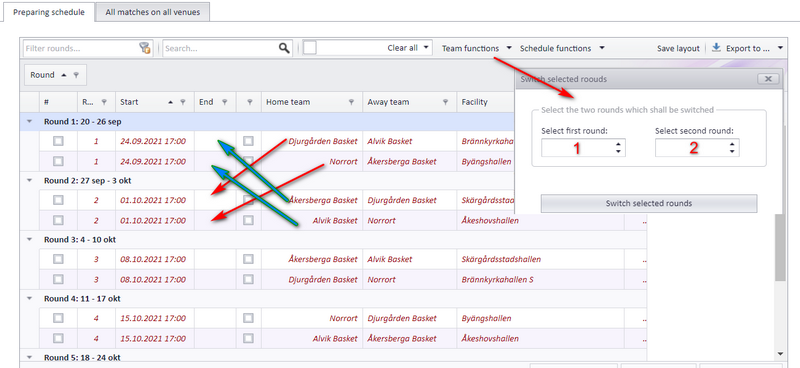Click the Home team column header
Screen dimensions: 800x368
pyautogui.click(x=312, y=102)
